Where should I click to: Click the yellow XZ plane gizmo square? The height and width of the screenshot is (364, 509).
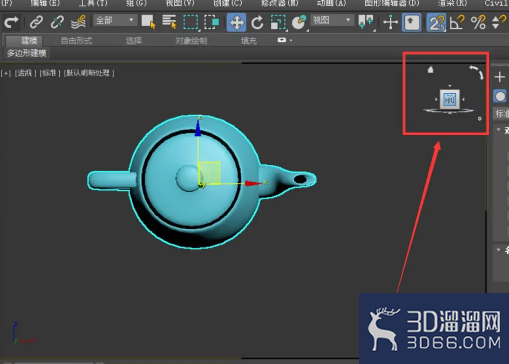(x=209, y=172)
